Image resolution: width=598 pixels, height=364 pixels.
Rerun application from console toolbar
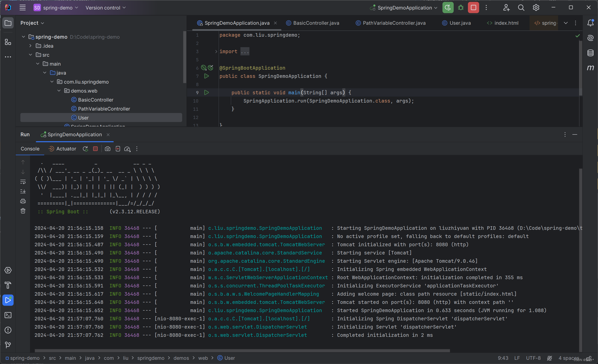(x=85, y=149)
